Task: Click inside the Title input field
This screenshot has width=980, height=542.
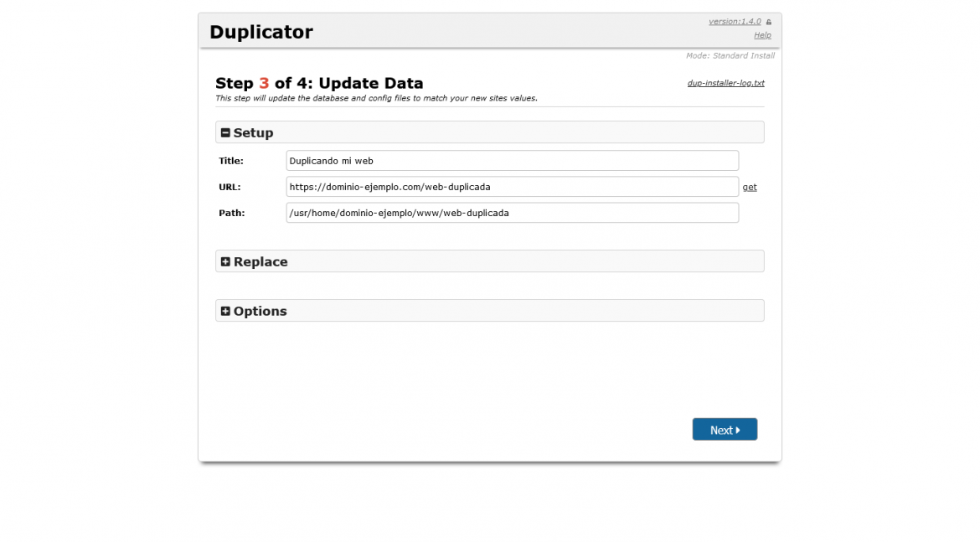Action: [x=511, y=160]
